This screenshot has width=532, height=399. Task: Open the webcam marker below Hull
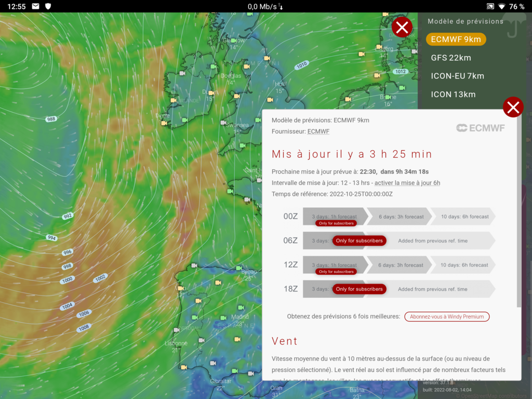pyautogui.click(x=270, y=100)
